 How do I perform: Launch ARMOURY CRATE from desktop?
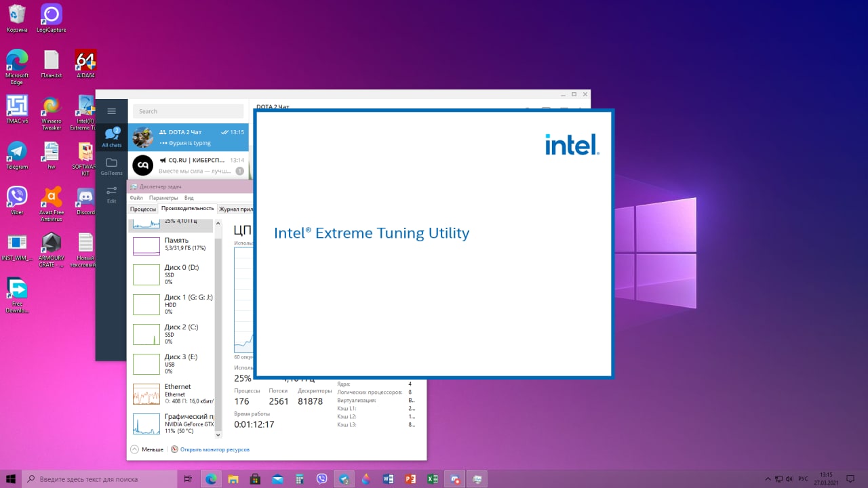(x=52, y=250)
